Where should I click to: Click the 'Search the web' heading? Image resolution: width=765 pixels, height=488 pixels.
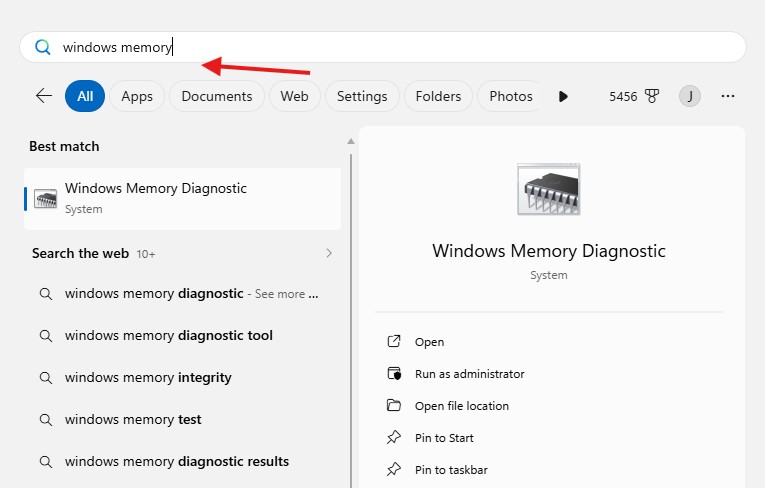[x=81, y=253]
